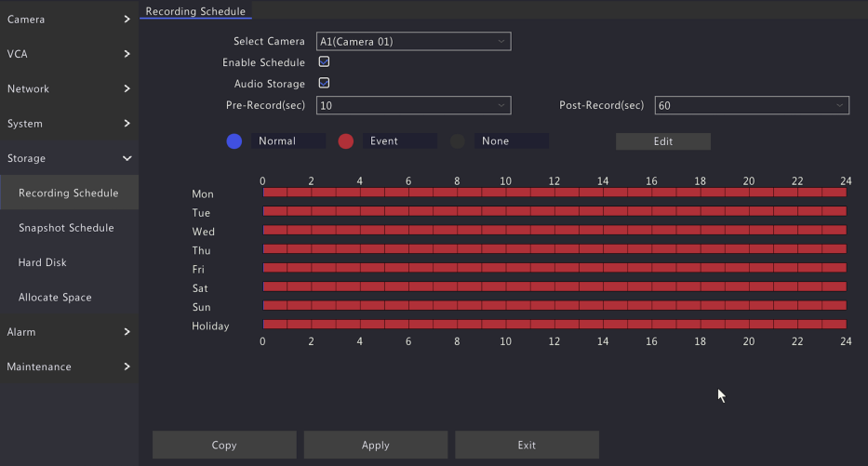868x466 pixels.
Task: Go to Allocate Space page
Action: [x=55, y=298]
